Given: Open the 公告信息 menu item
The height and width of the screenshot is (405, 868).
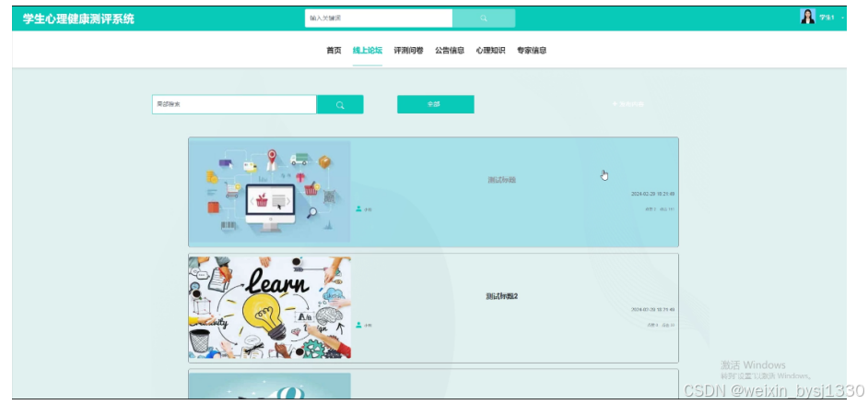Looking at the screenshot, I should (x=450, y=51).
